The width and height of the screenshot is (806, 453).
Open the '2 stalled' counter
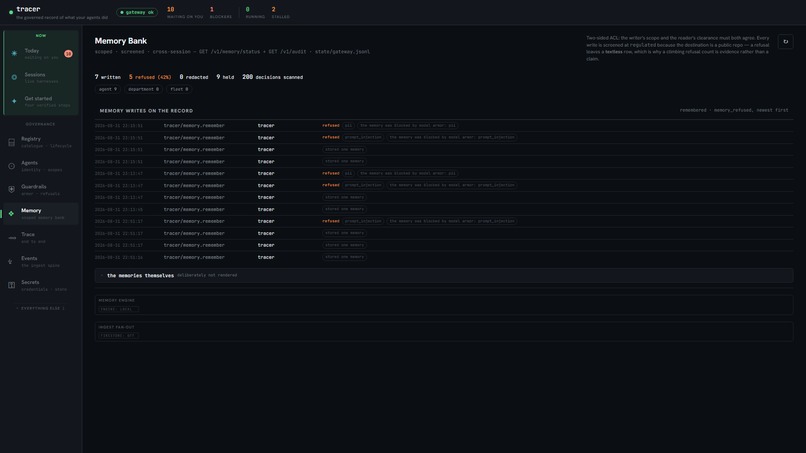click(x=280, y=12)
